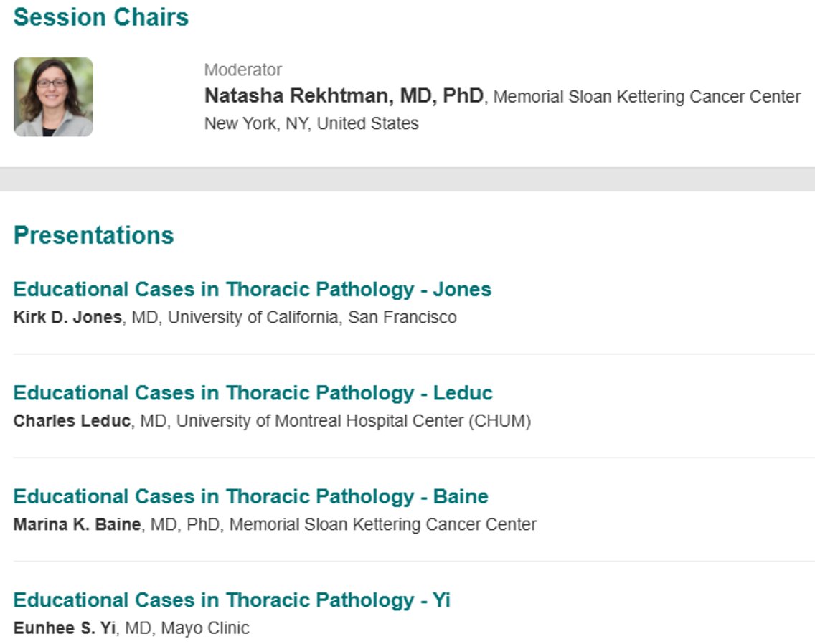The width and height of the screenshot is (815, 644).
Task: Select presenter name Eunhee S. Yi
Action: tap(65, 628)
